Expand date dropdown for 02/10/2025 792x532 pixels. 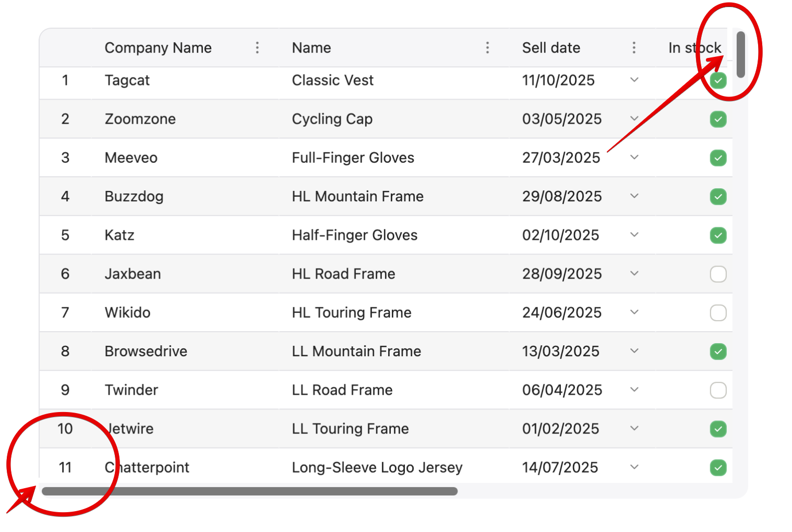coord(634,235)
